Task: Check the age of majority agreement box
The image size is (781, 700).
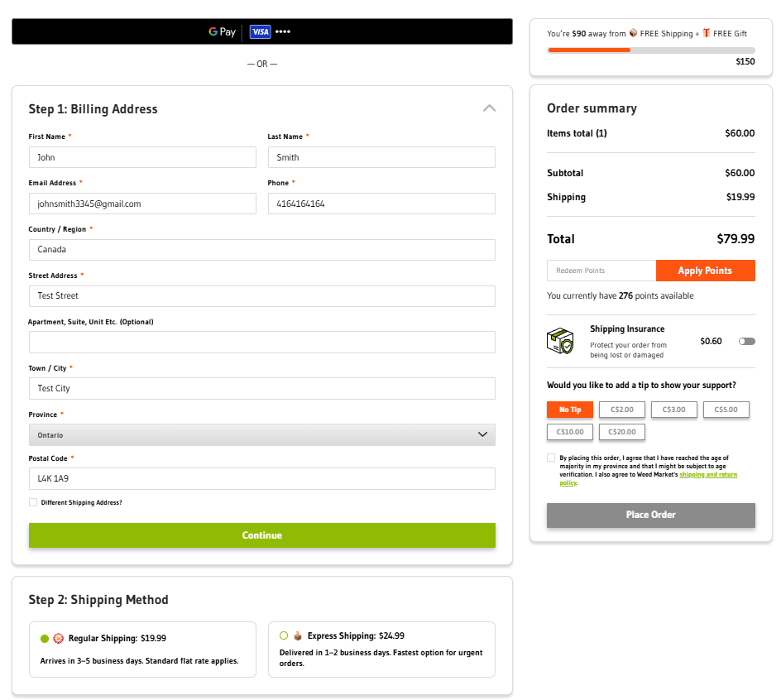Action: tap(551, 458)
